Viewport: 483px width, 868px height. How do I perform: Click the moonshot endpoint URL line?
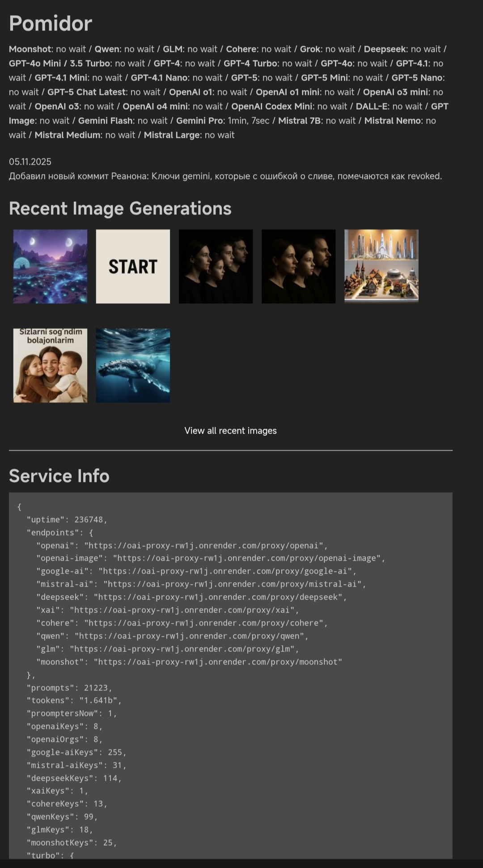[189, 662]
